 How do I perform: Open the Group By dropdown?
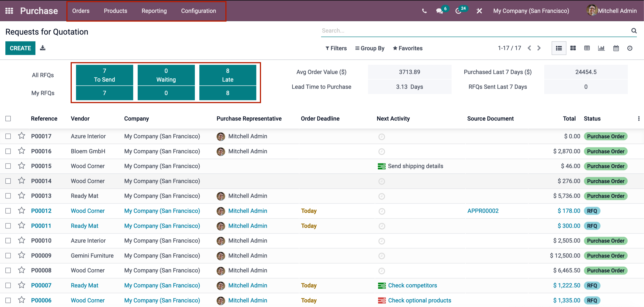point(370,48)
